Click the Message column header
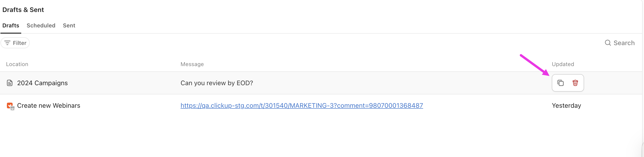Viewport: 644px width, 157px height. (x=192, y=64)
